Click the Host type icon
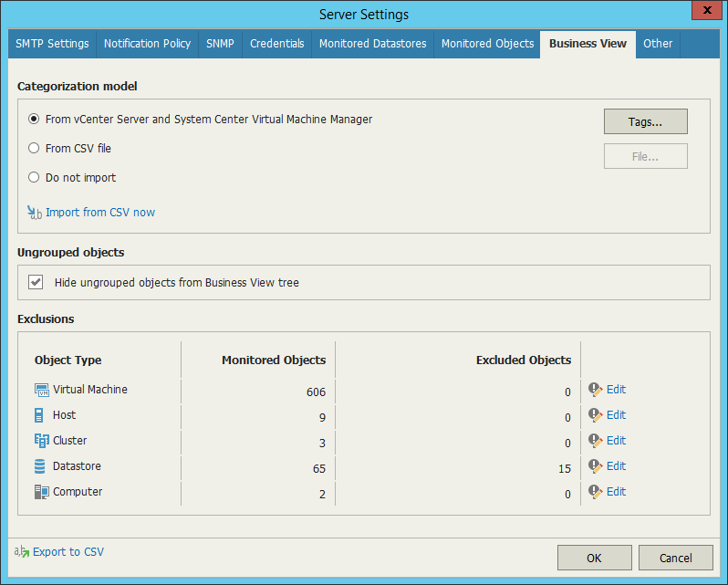Image resolution: width=728 pixels, height=585 pixels. [x=39, y=415]
